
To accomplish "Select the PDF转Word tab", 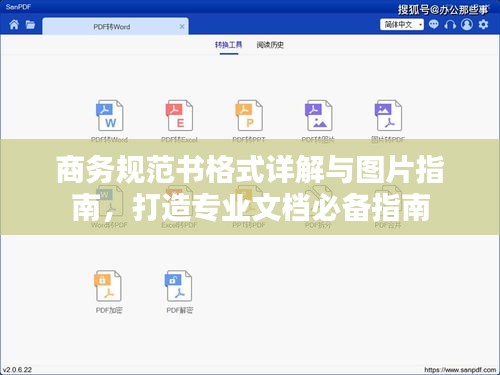I will click(x=115, y=26).
